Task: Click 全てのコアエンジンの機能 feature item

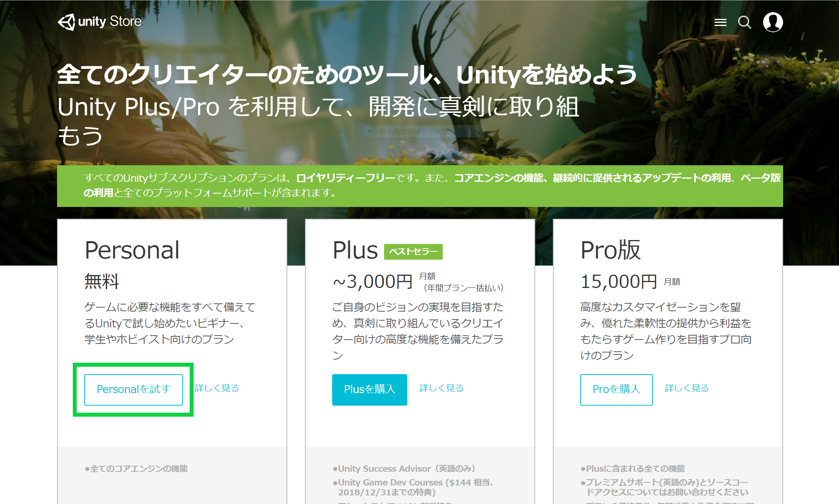Action: click(136, 469)
